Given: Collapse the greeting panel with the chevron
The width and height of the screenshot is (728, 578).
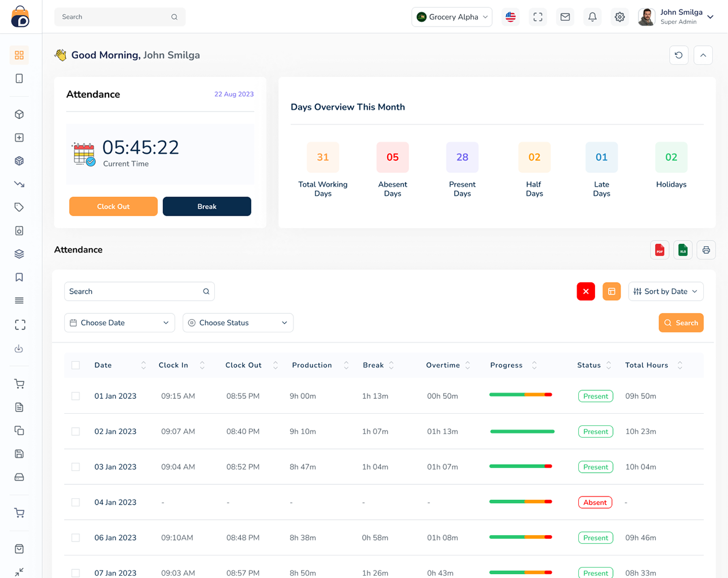Looking at the screenshot, I should click(x=703, y=55).
